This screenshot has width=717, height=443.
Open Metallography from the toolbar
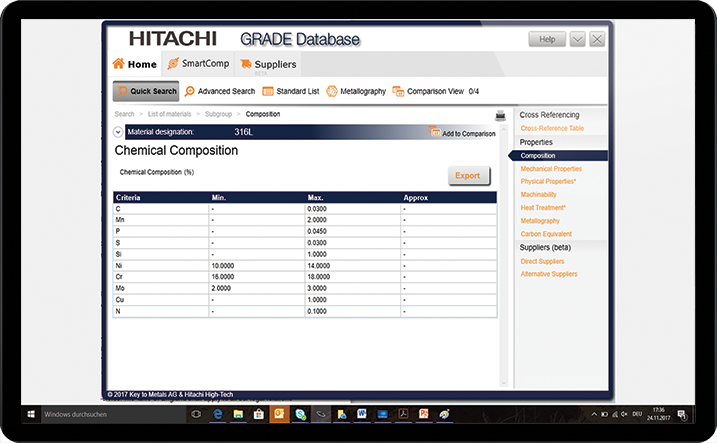[356, 91]
